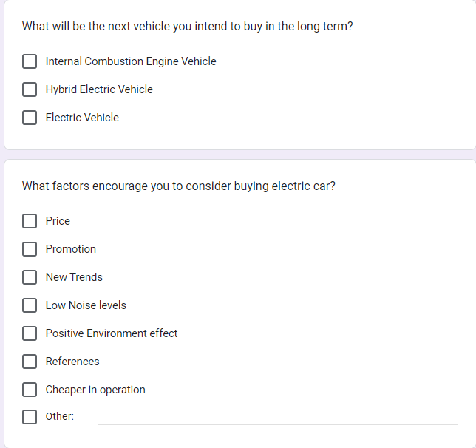Click the next vehicle question title
The image size is (476, 448).
pyautogui.click(x=187, y=27)
